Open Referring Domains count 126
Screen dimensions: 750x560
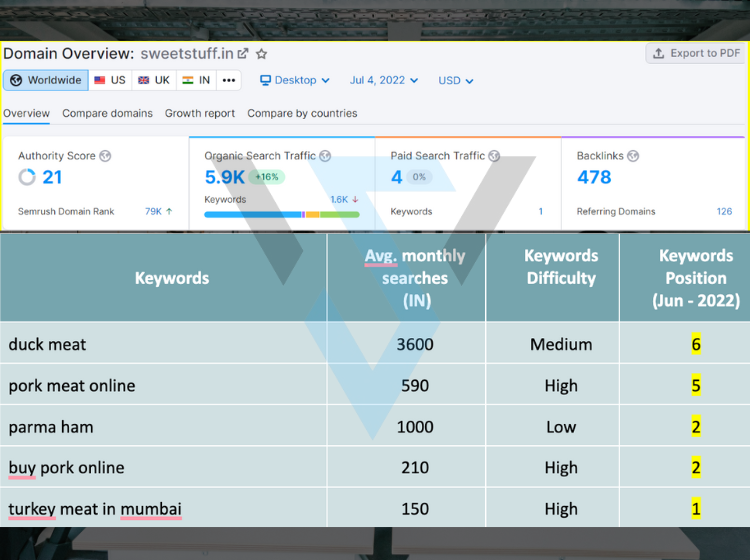tap(724, 211)
